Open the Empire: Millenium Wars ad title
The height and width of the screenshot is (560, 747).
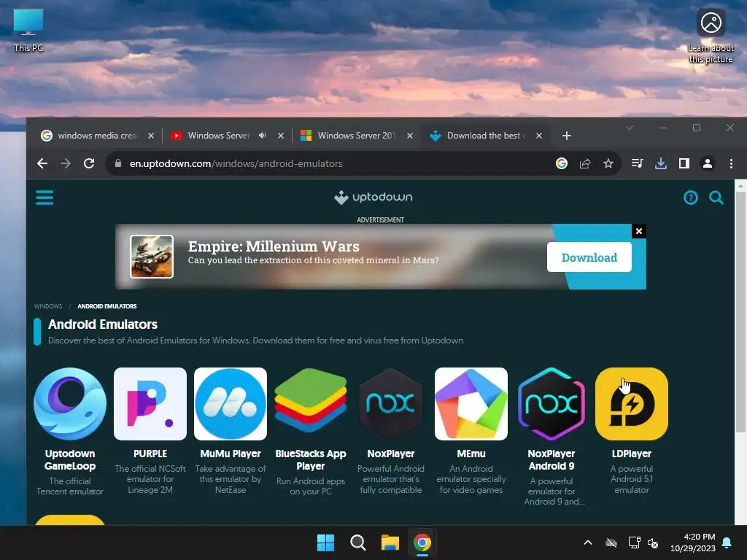274,246
